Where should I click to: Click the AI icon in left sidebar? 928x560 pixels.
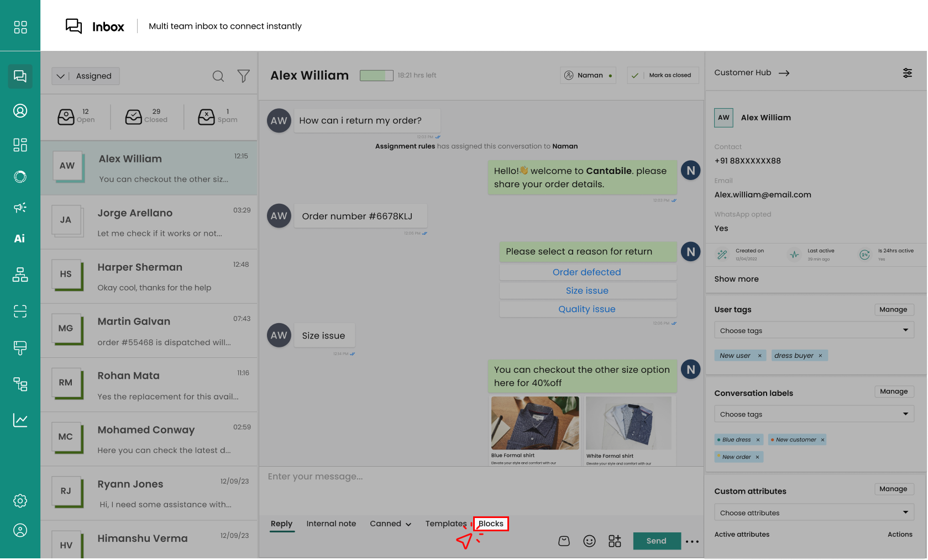tap(20, 239)
